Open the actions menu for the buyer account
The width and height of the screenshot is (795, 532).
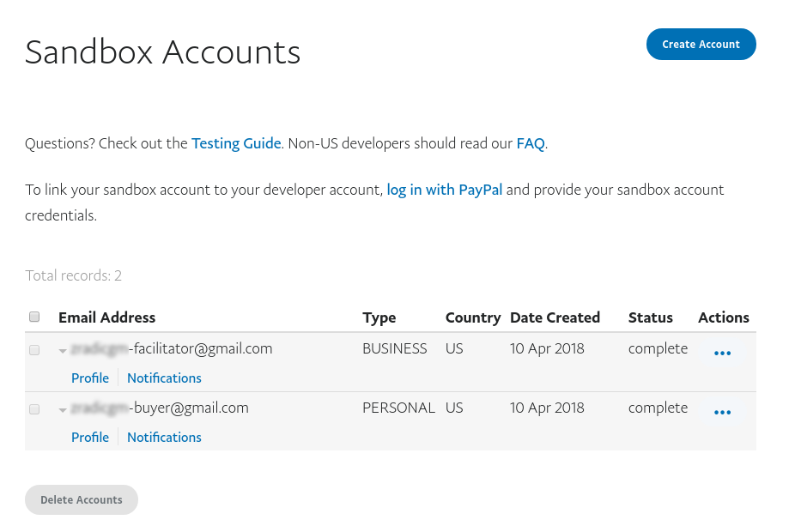pos(722,411)
